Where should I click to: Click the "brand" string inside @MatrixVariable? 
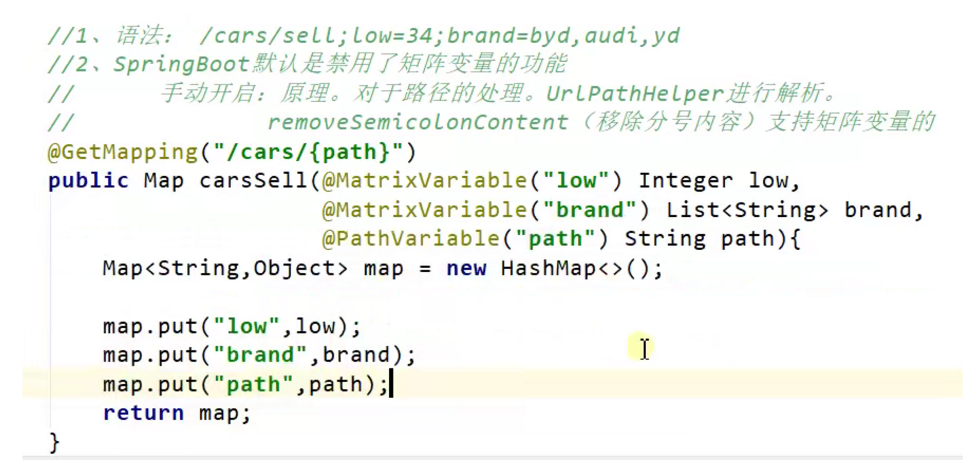click(589, 210)
